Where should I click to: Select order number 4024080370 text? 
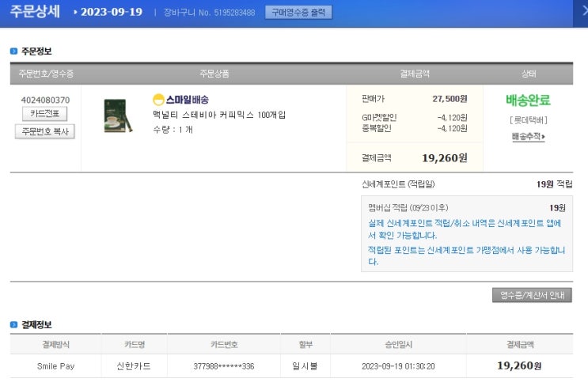point(45,100)
